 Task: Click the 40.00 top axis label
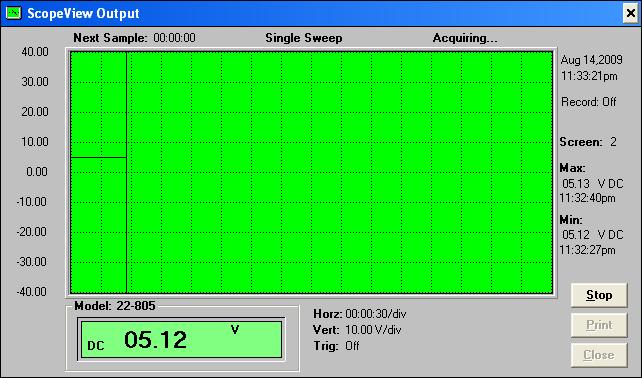[x=35, y=52]
